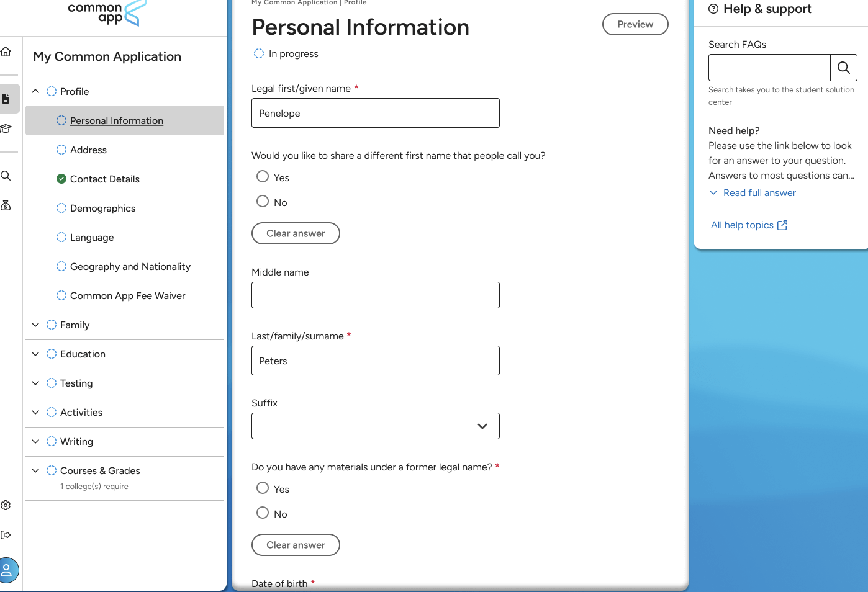This screenshot has width=868, height=592.
Task: Open Contact Details in the sidebar
Action: pyautogui.click(x=104, y=179)
